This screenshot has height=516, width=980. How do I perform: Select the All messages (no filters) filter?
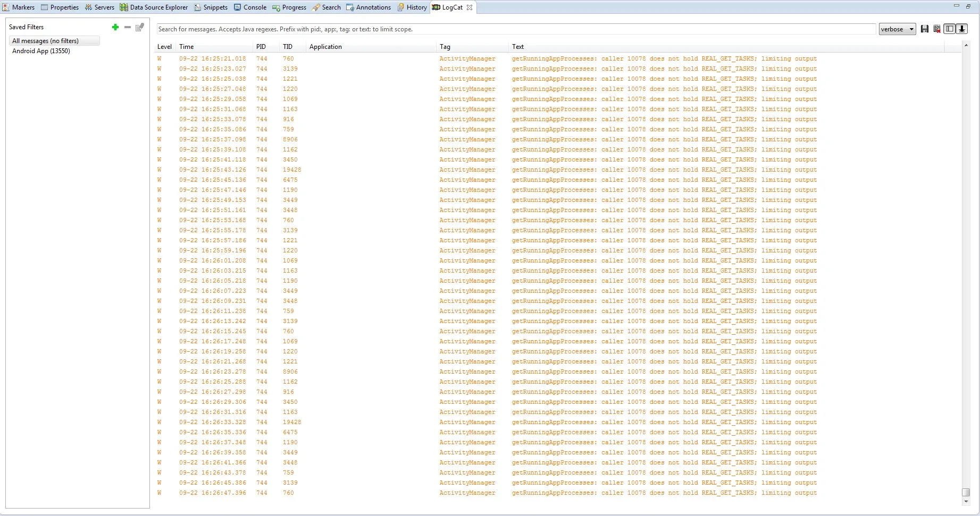click(54, 41)
